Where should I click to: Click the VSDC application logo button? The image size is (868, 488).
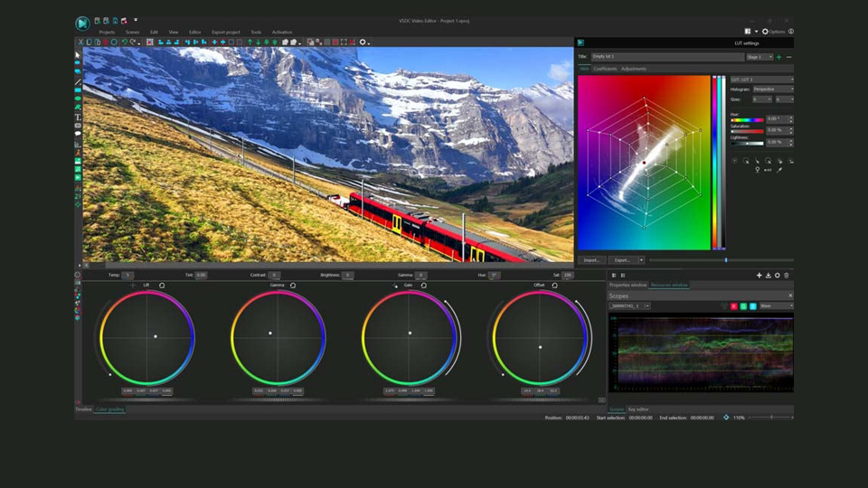click(x=82, y=23)
